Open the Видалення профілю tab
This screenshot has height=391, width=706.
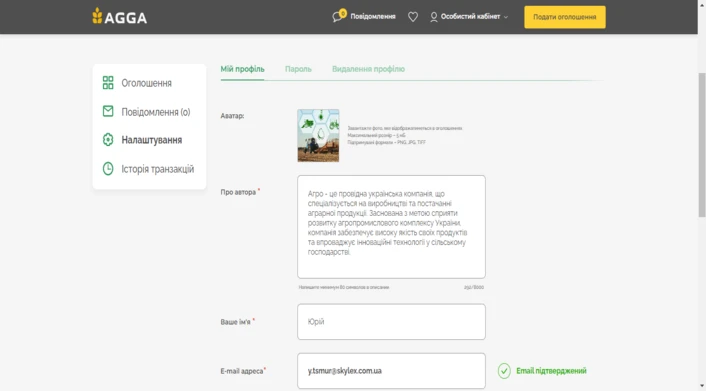pyautogui.click(x=368, y=69)
